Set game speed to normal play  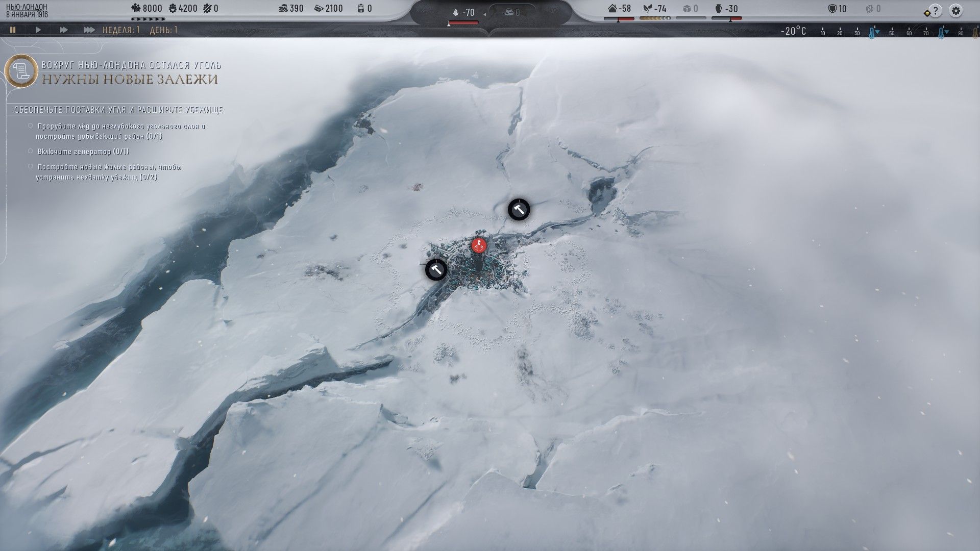(38, 30)
